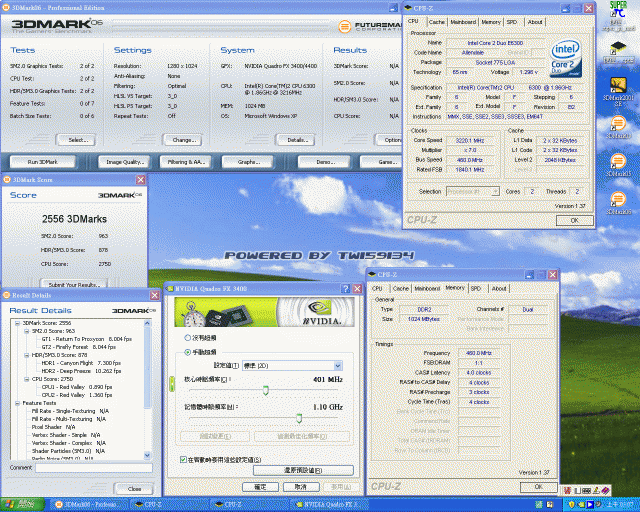The height and width of the screenshot is (512, 640).
Task: Click the Details button under System
Action: (x=296, y=140)
